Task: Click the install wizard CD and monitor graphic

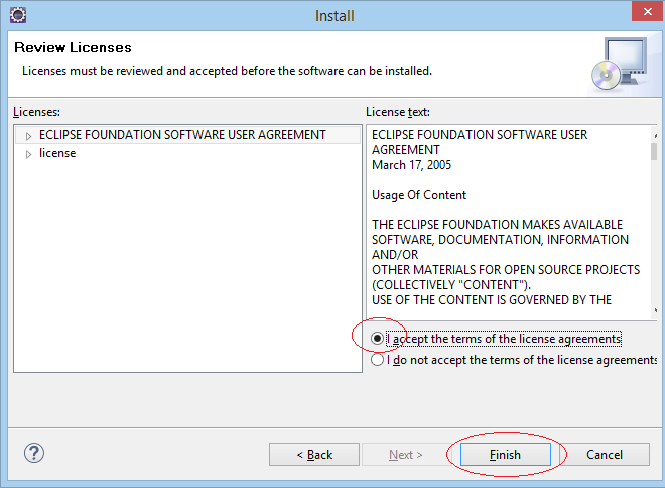Action: coord(620,64)
